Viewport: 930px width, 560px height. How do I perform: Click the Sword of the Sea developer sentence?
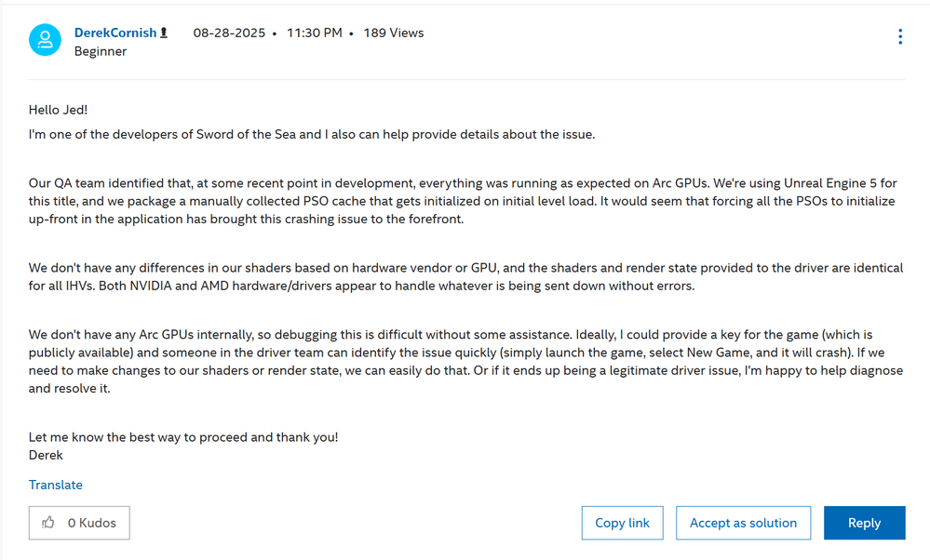(312, 135)
